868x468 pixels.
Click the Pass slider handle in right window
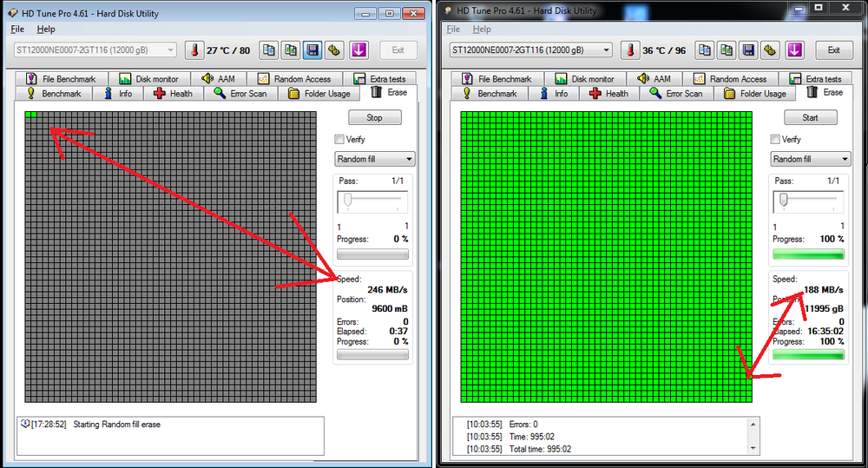tap(783, 200)
